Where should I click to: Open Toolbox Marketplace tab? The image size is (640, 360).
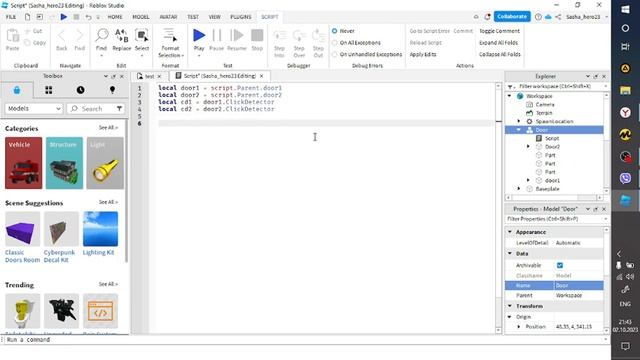17,90
